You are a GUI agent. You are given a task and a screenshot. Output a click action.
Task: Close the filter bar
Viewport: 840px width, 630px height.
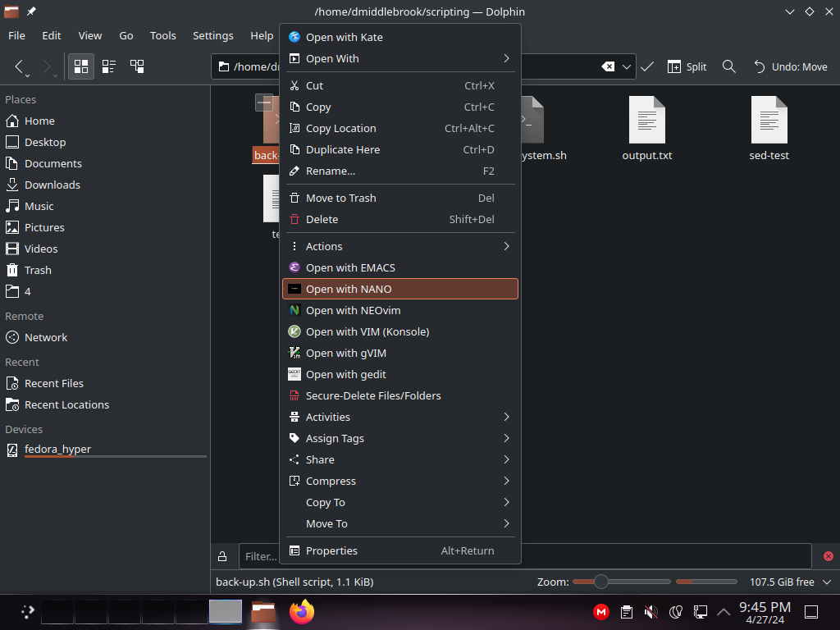829,556
